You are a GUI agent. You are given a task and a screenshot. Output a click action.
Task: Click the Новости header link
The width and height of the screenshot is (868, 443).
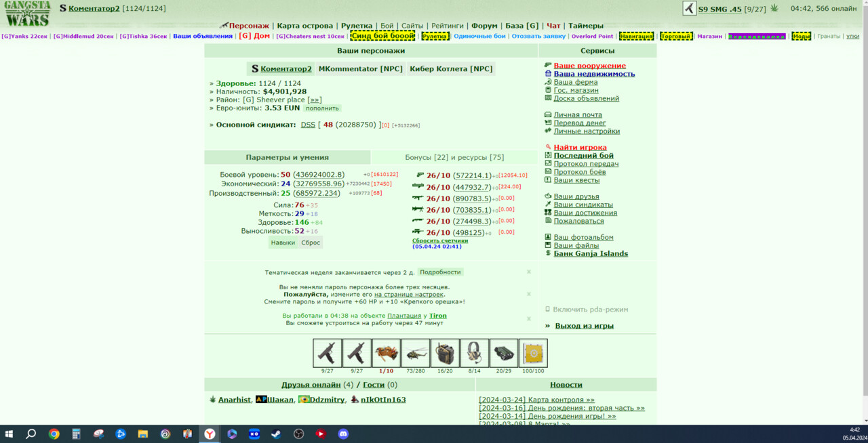[566, 385]
